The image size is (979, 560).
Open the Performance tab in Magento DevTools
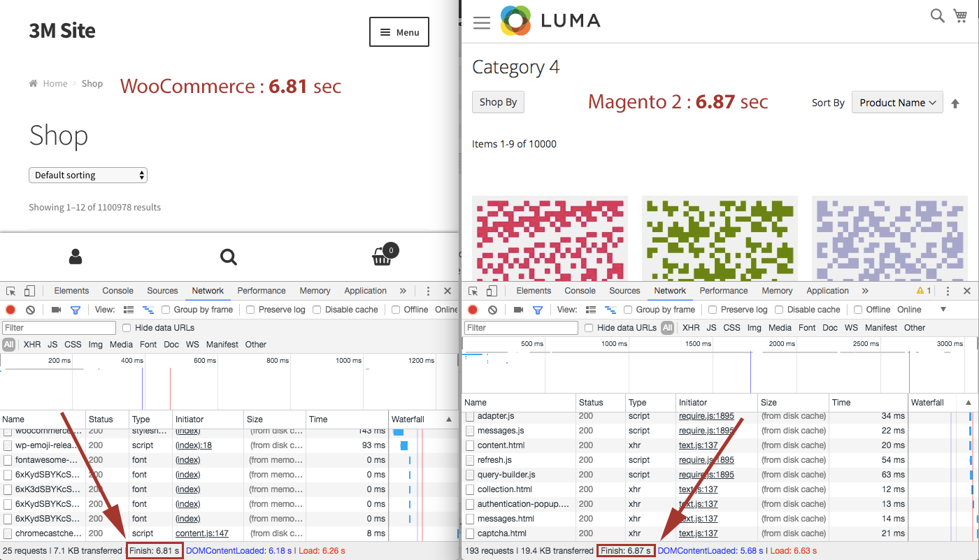pyautogui.click(x=724, y=291)
